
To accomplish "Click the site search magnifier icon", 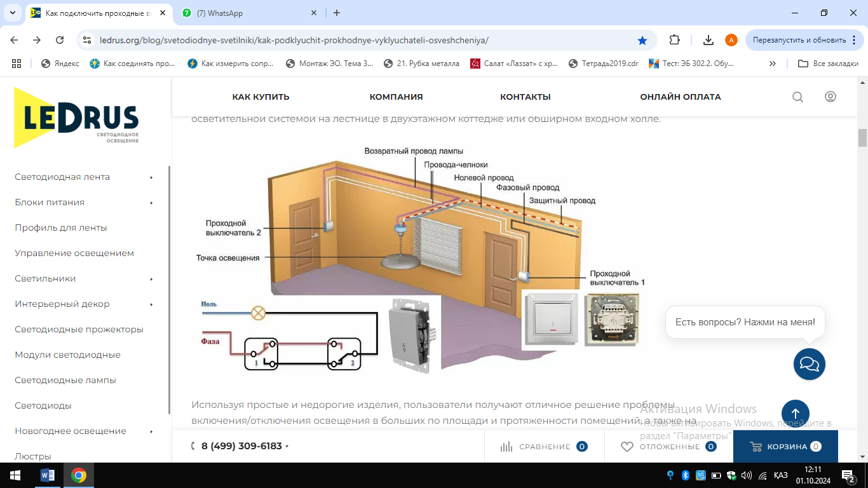I will 797,97.
